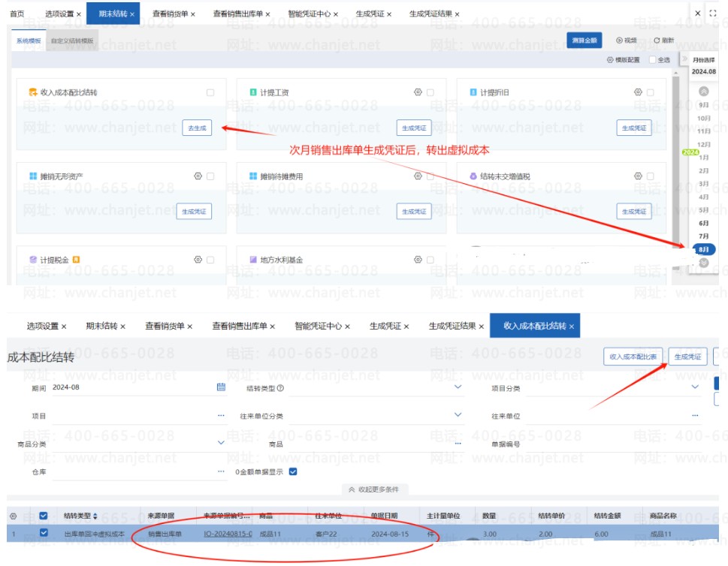Toggle the table header select-all checkbox
The height and width of the screenshot is (566, 728).
44,516
